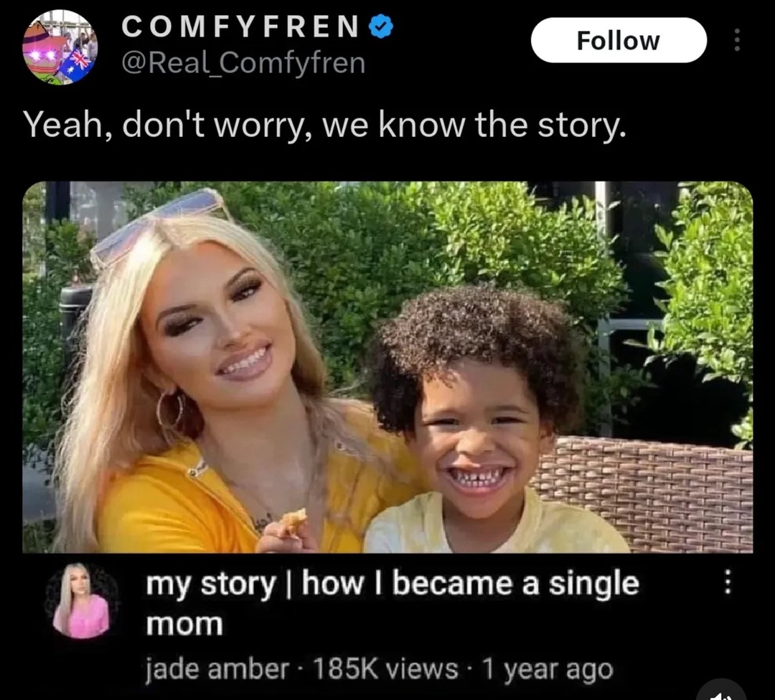Click the blue verified checkmark badge
Image resolution: width=775 pixels, height=700 pixels.
(x=382, y=27)
